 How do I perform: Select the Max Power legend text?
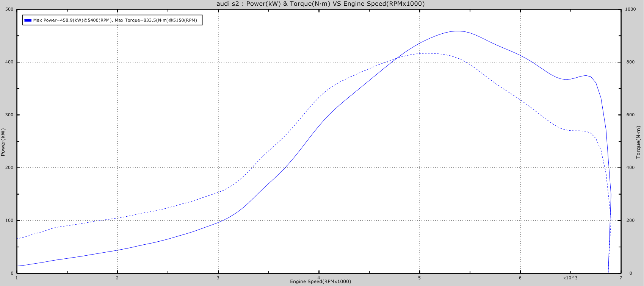pos(115,20)
